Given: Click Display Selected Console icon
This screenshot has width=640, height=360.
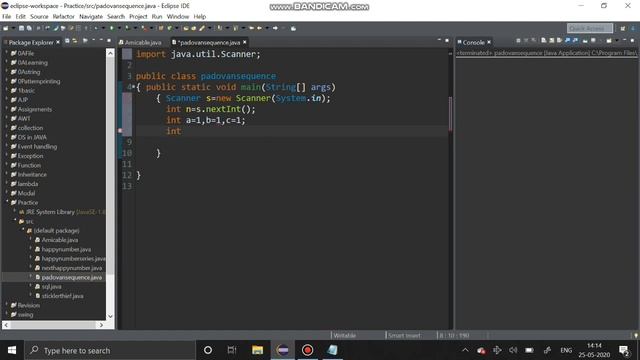Looking at the screenshot, I should pyautogui.click(x=593, y=40).
